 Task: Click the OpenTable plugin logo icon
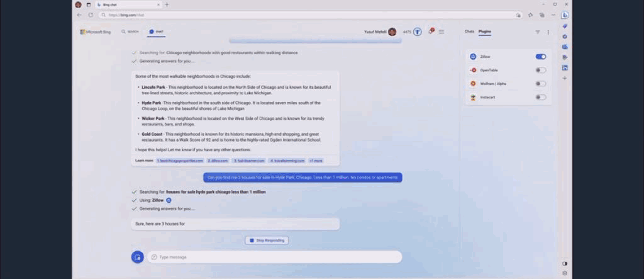click(x=473, y=71)
